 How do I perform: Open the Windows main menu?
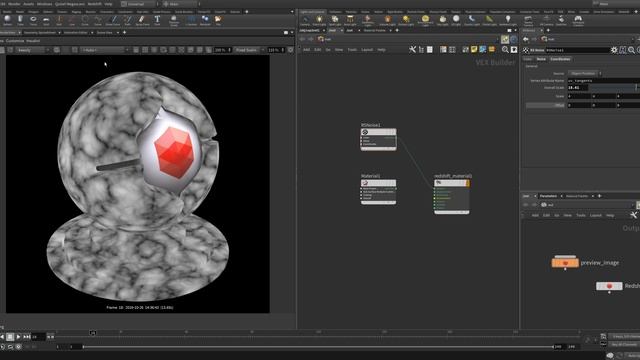coord(44,4)
